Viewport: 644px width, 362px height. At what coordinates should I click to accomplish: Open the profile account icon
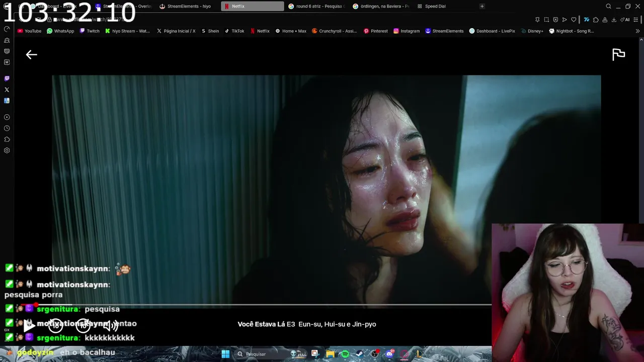click(x=605, y=20)
